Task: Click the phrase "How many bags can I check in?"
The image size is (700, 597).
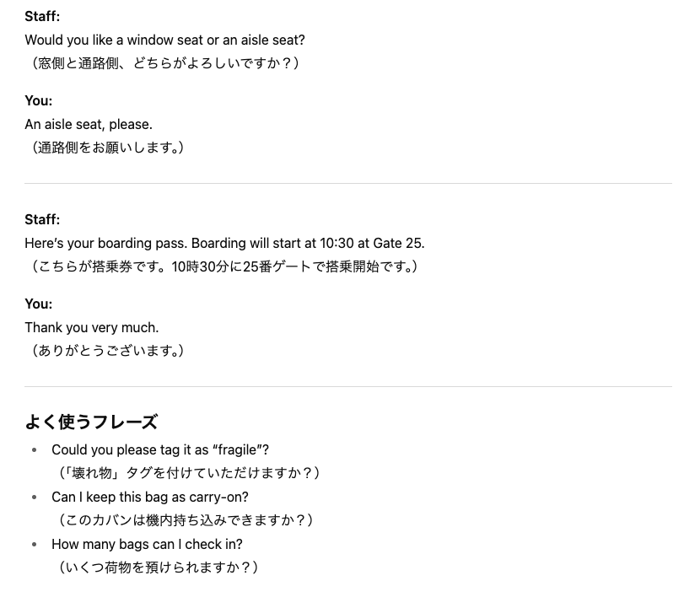Action: coord(147,545)
